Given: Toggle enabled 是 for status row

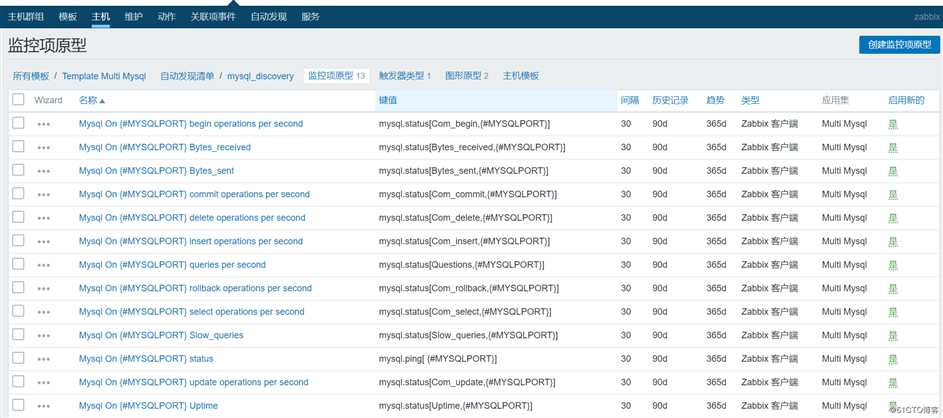Looking at the screenshot, I should click(892, 358).
